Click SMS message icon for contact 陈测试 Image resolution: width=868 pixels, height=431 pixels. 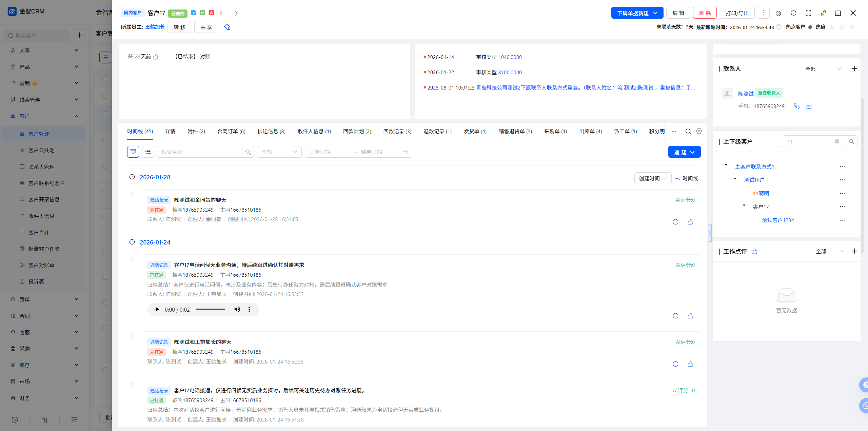809,106
